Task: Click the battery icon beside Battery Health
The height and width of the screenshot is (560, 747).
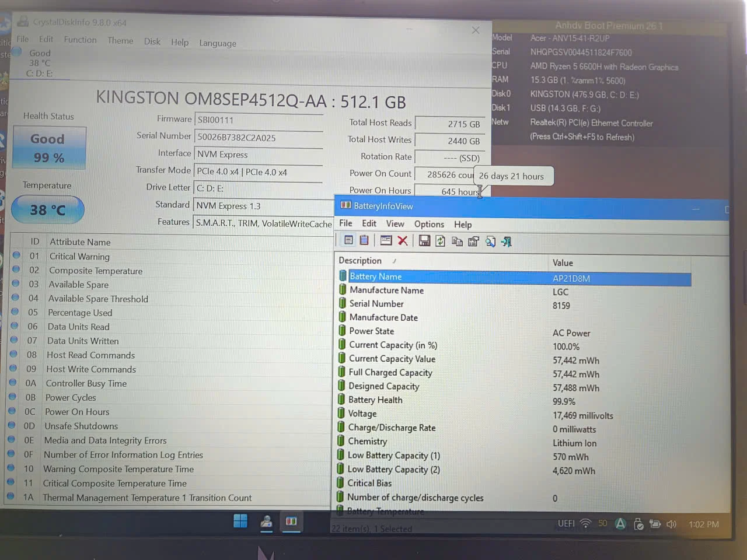Action: (x=341, y=399)
